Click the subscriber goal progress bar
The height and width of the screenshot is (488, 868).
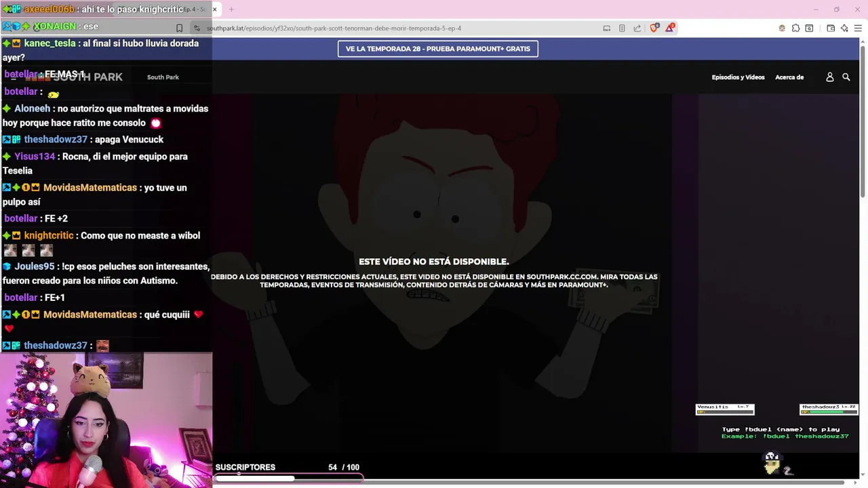click(x=289, y=479)
